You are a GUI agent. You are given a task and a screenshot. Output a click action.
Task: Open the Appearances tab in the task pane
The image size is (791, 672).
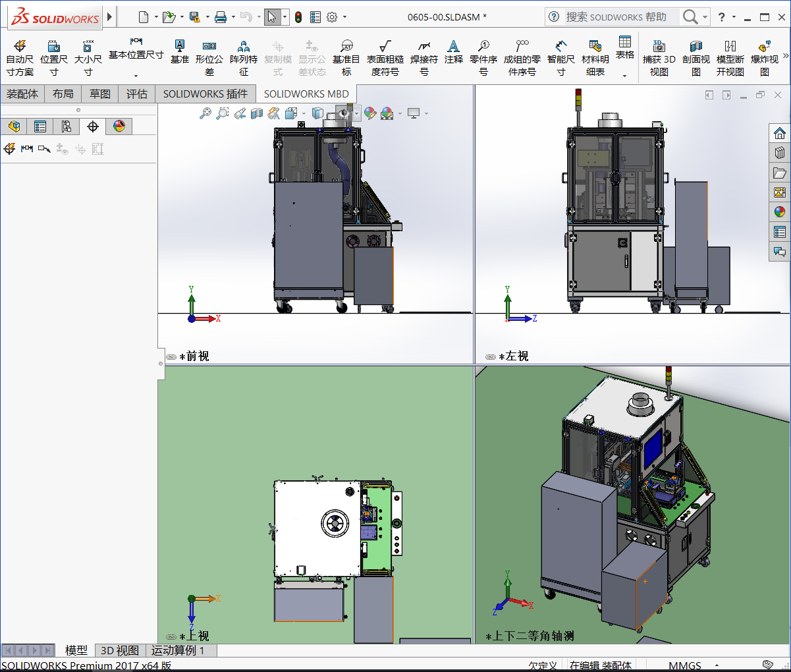(x=780, y=212)
